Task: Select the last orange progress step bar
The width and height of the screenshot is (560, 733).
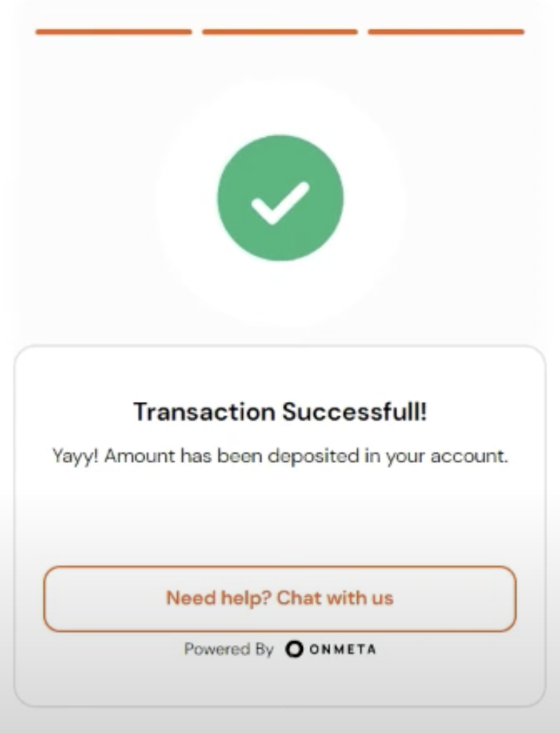Action: click(x=447, y=32)
